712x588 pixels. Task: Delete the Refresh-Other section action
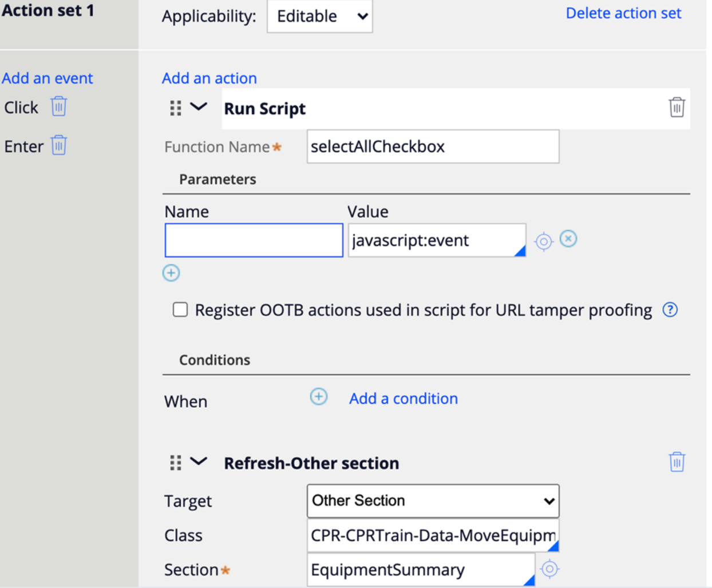coord(677,462)
